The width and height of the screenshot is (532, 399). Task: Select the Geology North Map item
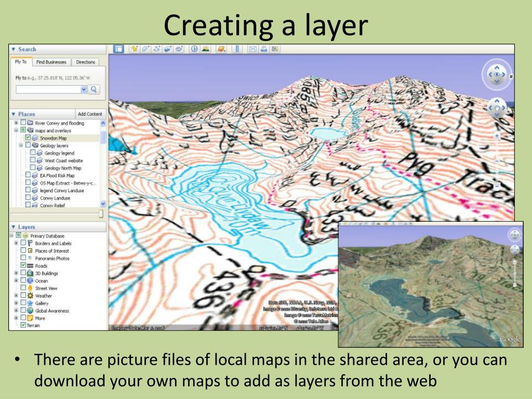pyautogui.click(x=63, y=168)
